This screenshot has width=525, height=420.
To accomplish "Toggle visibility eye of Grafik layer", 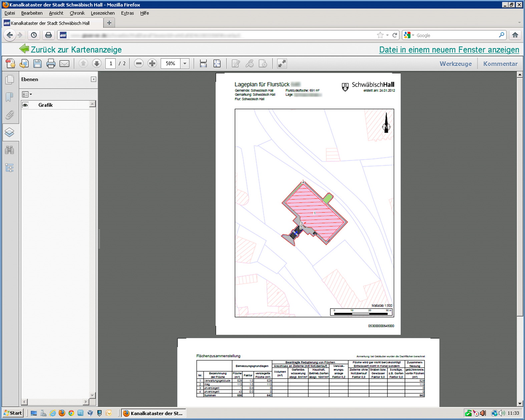I will pos(25,105).
